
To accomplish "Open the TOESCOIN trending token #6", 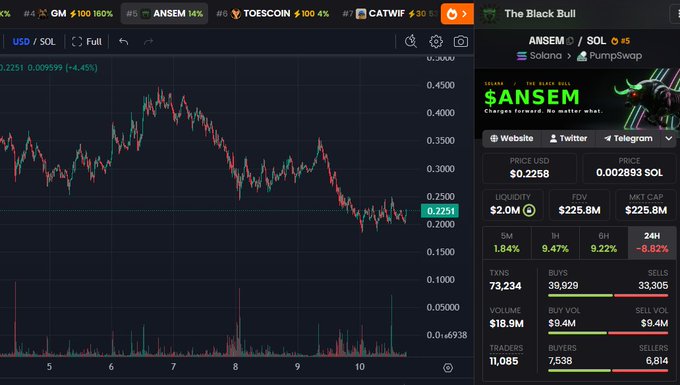I will 273,13.
